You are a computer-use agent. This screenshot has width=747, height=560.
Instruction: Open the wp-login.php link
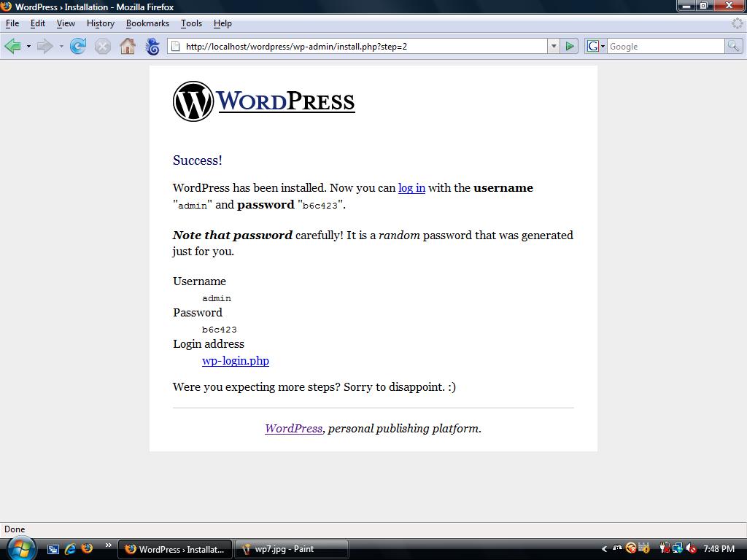235,361
